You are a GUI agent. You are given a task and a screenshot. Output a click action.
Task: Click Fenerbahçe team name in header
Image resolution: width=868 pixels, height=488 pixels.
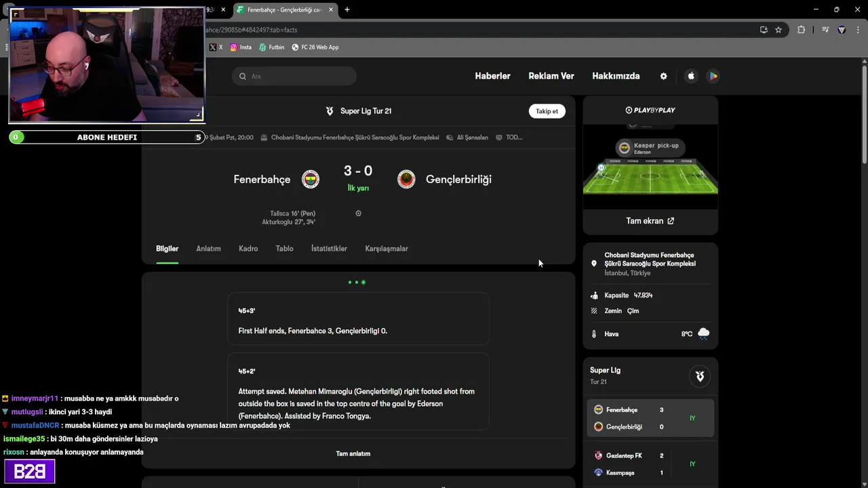262,180
